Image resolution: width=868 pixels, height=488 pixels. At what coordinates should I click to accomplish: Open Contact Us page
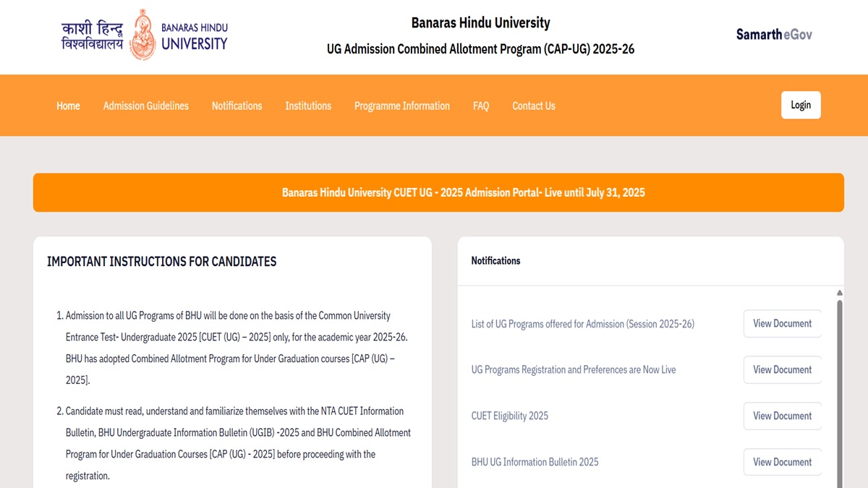tap(534, 106)
